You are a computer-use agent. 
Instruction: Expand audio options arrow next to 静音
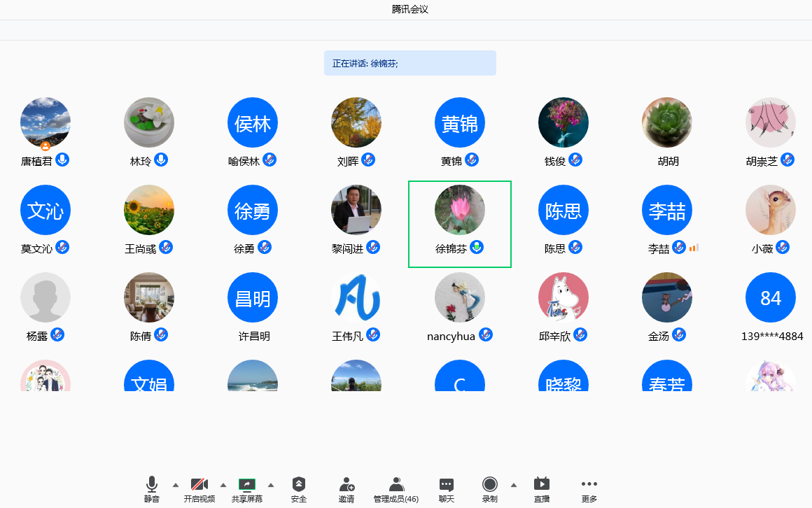tap(176, 485)
